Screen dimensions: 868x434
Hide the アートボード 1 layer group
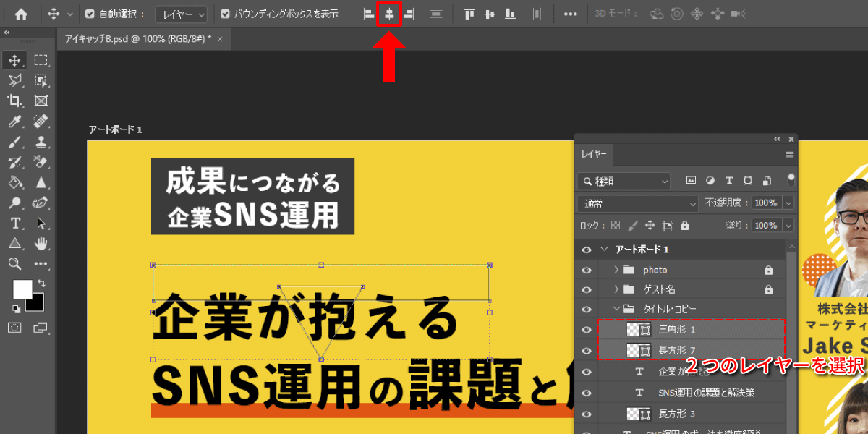587,250
